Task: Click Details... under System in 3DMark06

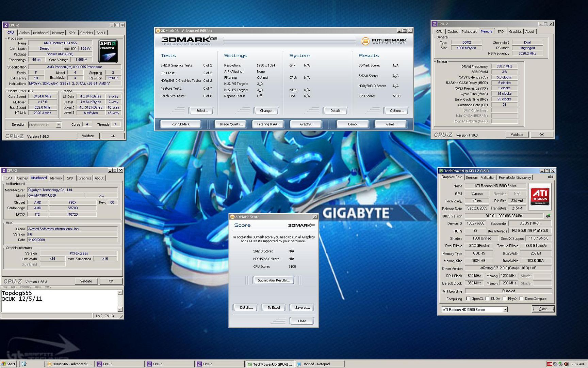Action: [337, 111]
